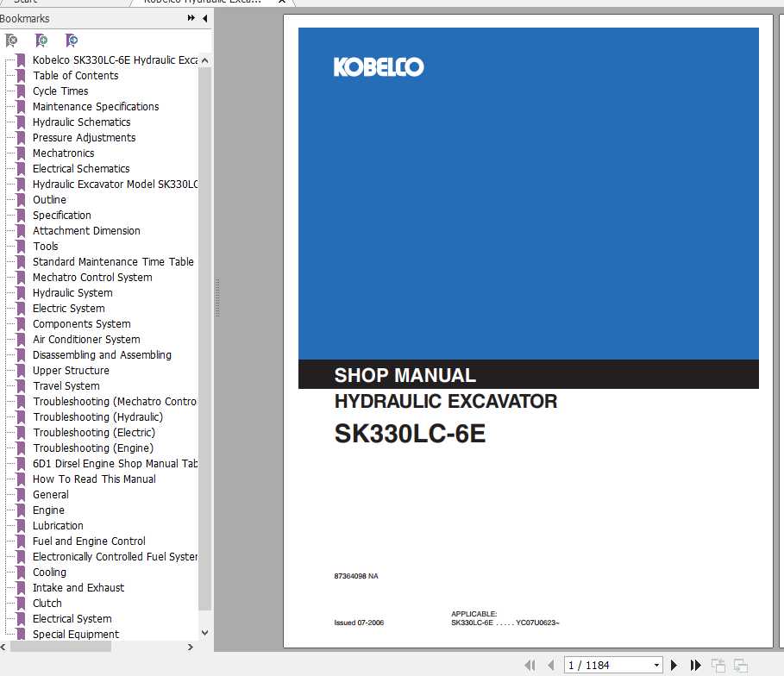Image resolution: width=784 pixels, height=676 pixels.
Task: Go to the previous page
Action: [551, 665]
